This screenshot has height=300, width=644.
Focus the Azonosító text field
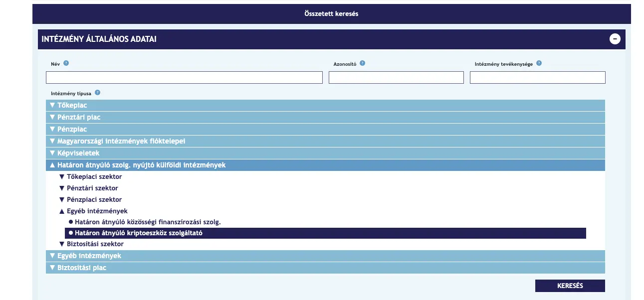click(396, 78)
